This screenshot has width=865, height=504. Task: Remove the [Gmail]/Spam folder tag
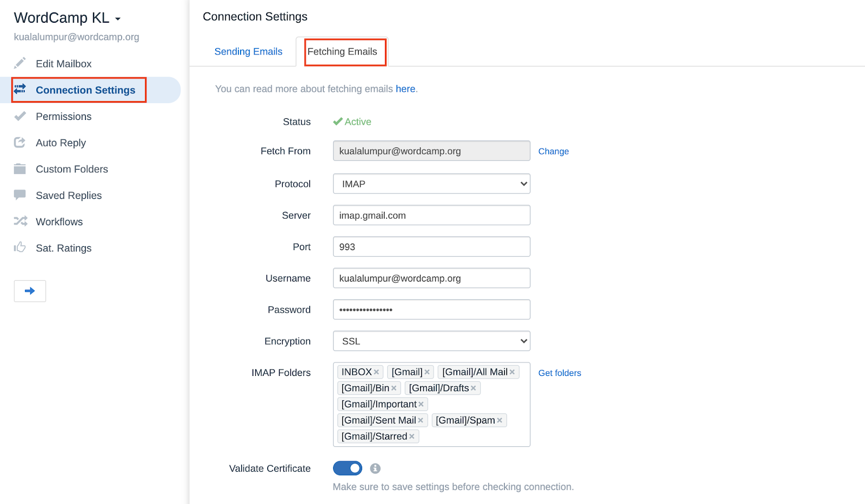500,420
